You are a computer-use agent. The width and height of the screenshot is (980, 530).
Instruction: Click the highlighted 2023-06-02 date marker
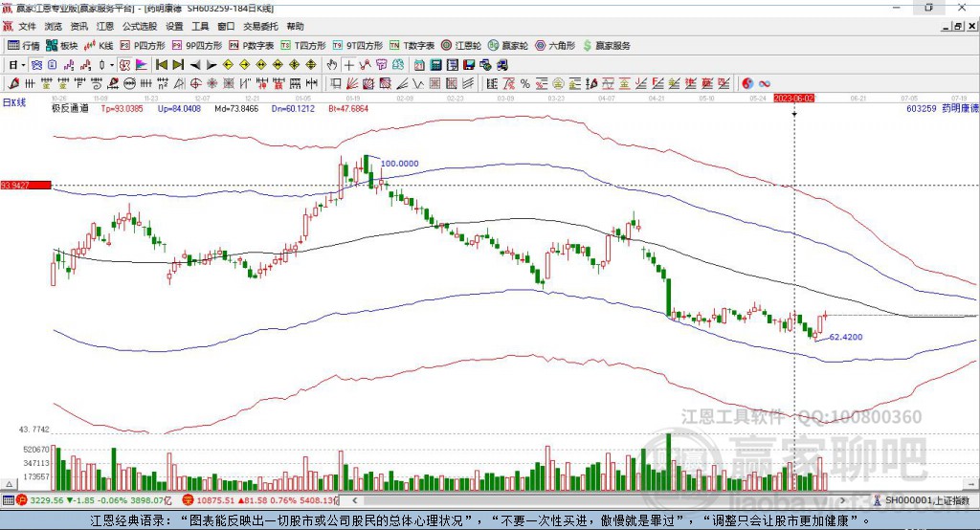(794, 99)
